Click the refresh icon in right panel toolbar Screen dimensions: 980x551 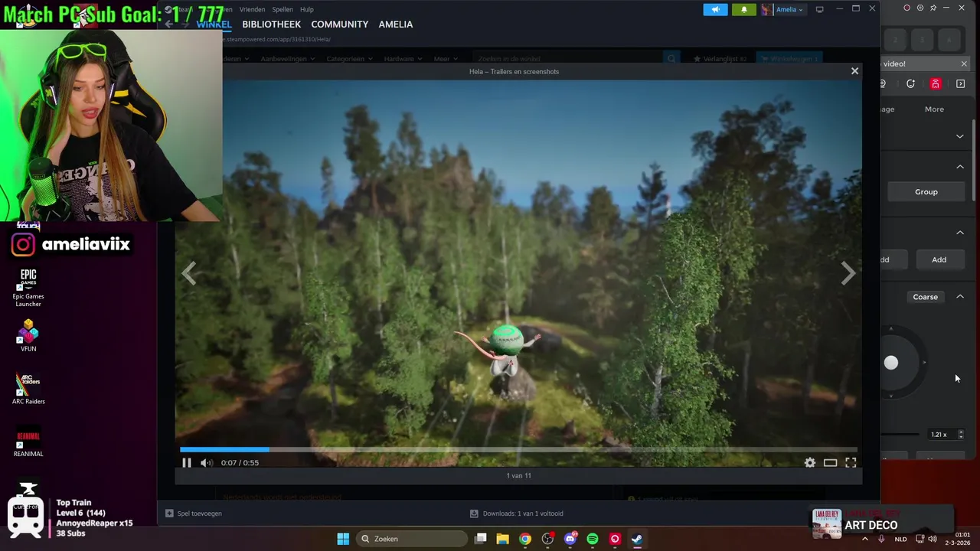pyautogui.click(x=910, y=83)
